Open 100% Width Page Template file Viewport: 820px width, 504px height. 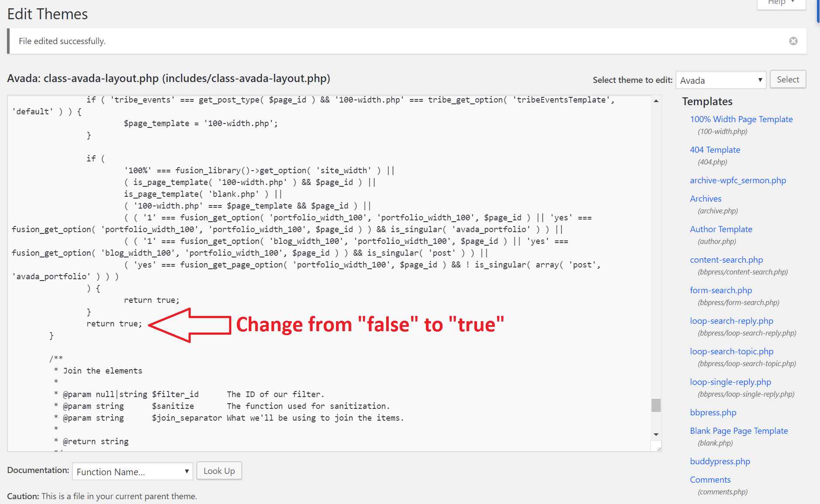pyautogui.click(x=741, y=119)
